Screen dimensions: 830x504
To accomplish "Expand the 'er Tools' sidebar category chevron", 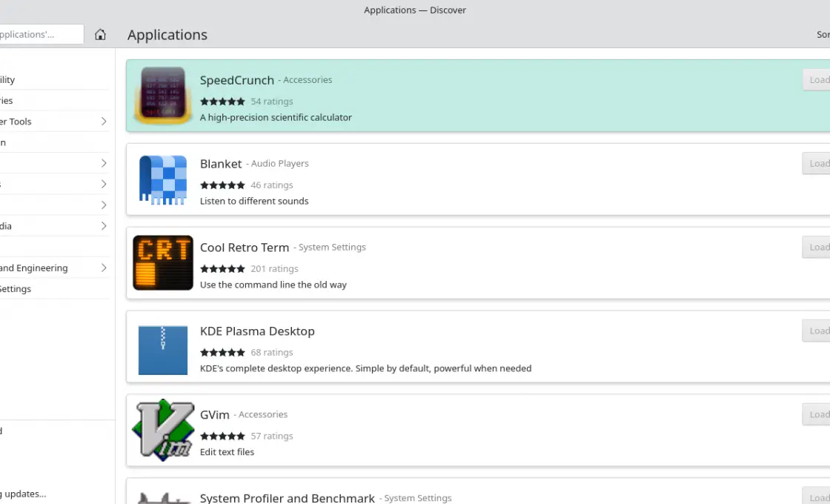I will [104, 122].
